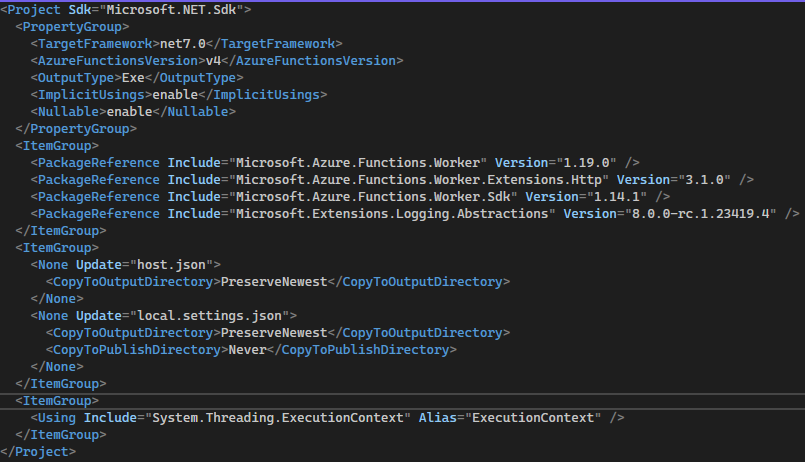This screenshot has height=462, width=805.
Task: Click the ItemGroup tag above the PackageReference lines
Action: (x=57, y=145)
